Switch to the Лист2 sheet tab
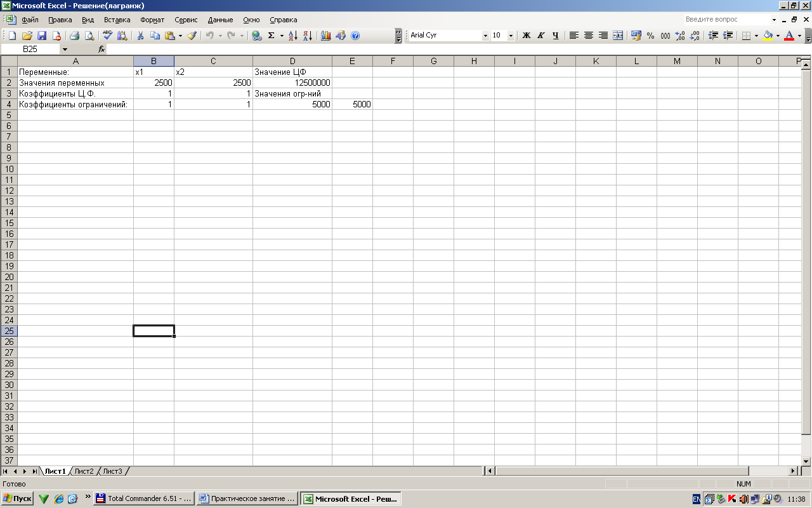812x508 pixels. pyautogui.click(x=84, y=471)
